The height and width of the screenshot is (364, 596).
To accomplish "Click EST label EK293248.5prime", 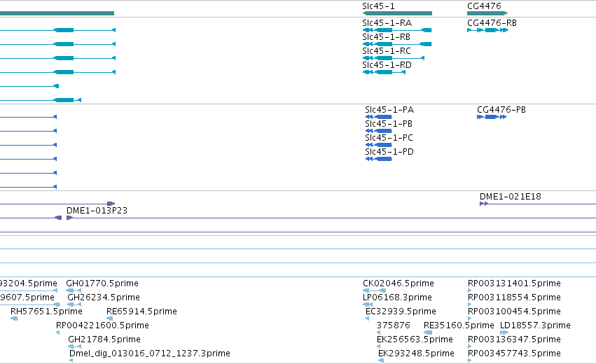I will (x=416, y=353).
